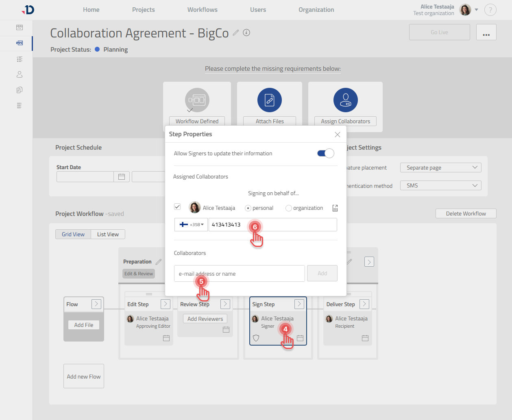Uncheck the Alice Testaaja collaborator checkbox
Image resolution: width=512 pixels, height=420 pixels.
(x=177, y=207)
